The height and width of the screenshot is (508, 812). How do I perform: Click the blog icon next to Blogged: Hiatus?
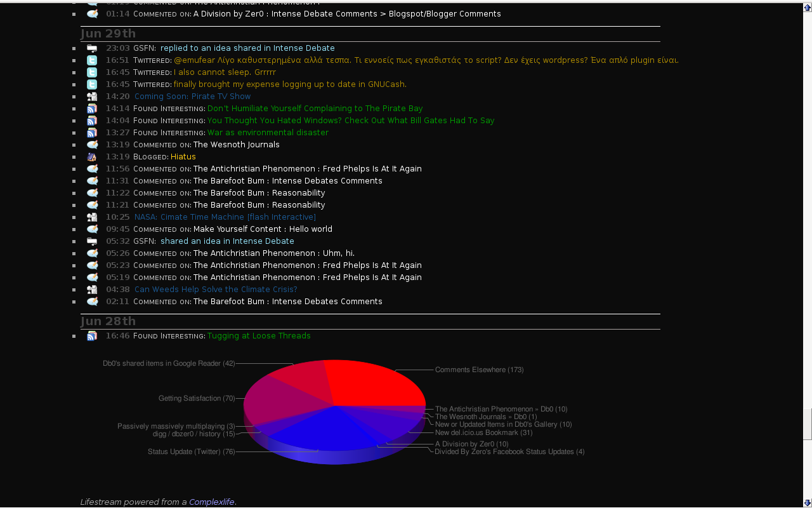92,157
